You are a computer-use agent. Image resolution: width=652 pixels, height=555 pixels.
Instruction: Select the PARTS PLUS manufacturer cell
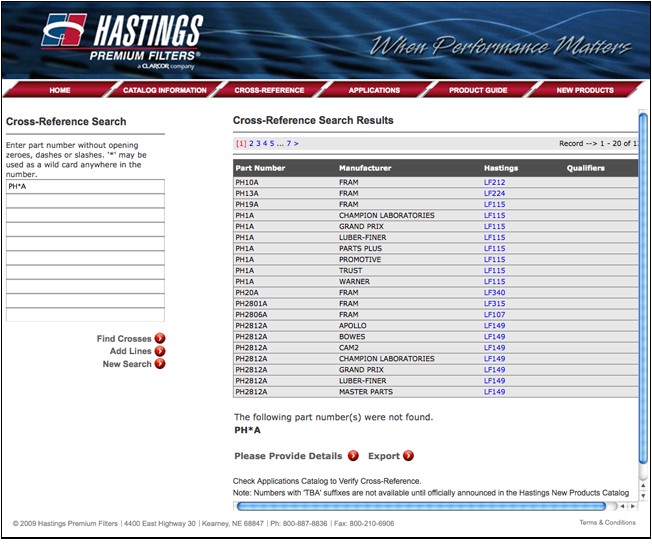click(361, 249)
